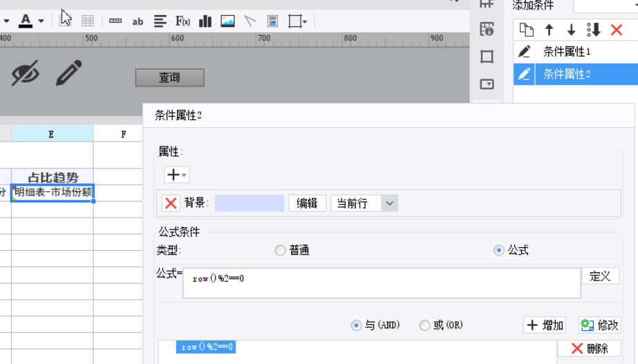Select the highlighted row()%2==0 condition entry

point(206,347)
